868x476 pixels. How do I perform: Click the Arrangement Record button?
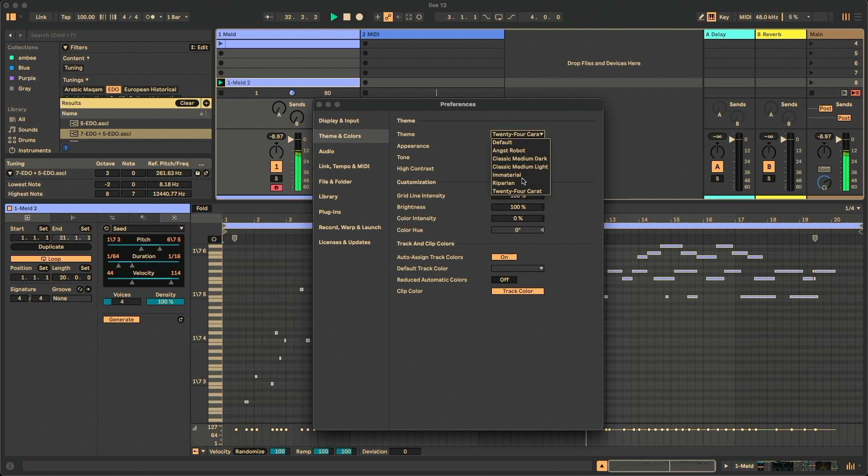tap(359, 17)
